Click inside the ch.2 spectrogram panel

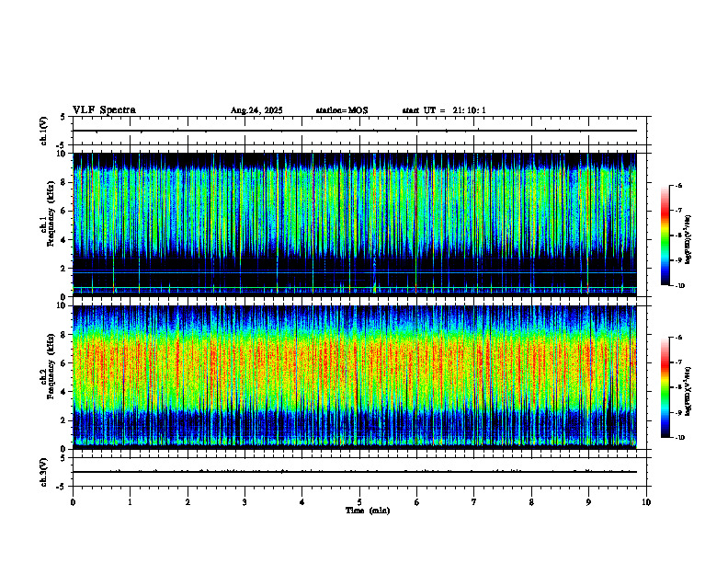pos(355,377)
